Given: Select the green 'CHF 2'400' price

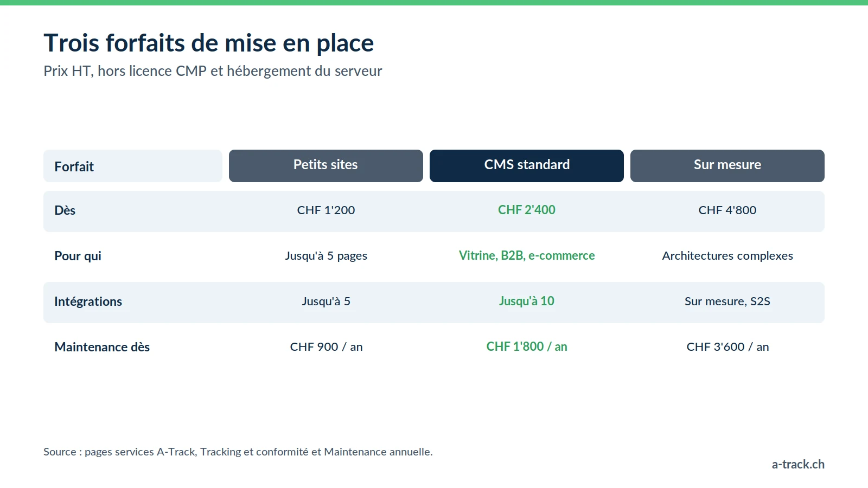Looking at the screenshot, I should [527, 210].
